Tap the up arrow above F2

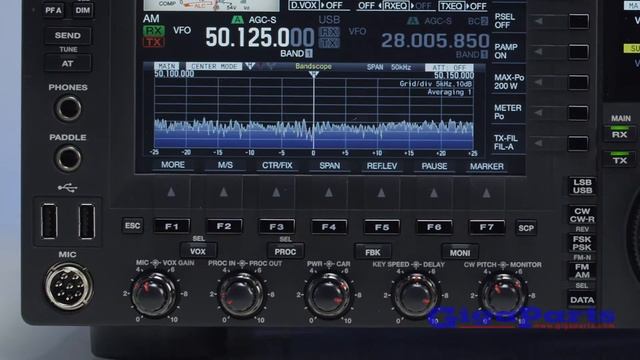pos(224,192)
